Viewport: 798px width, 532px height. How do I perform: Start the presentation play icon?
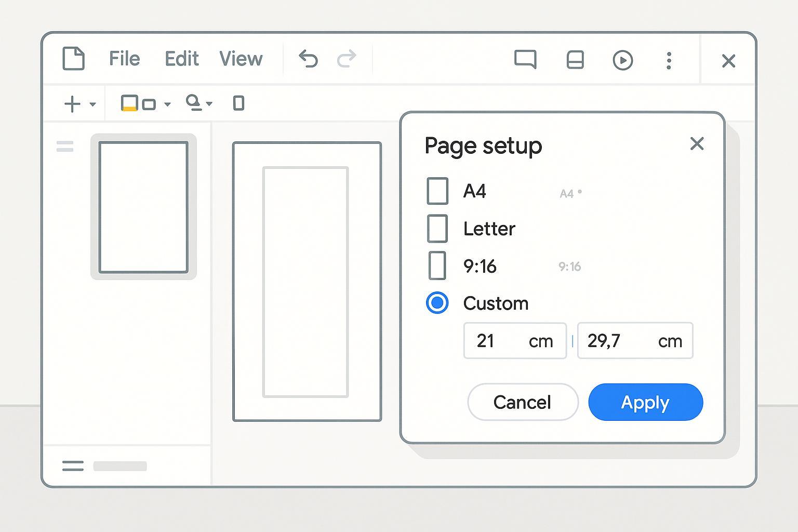(x=622, y=60)
